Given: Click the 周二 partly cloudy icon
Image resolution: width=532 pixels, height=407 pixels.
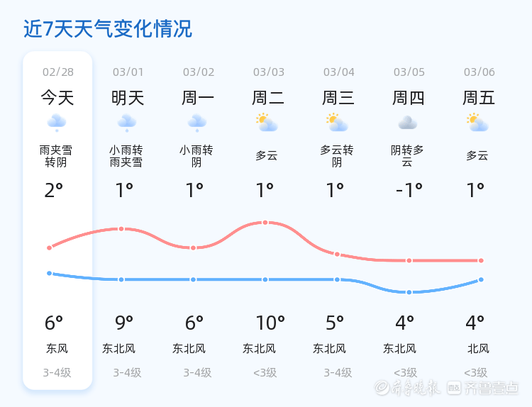Looking at the screenshot, I should [267, 123].
